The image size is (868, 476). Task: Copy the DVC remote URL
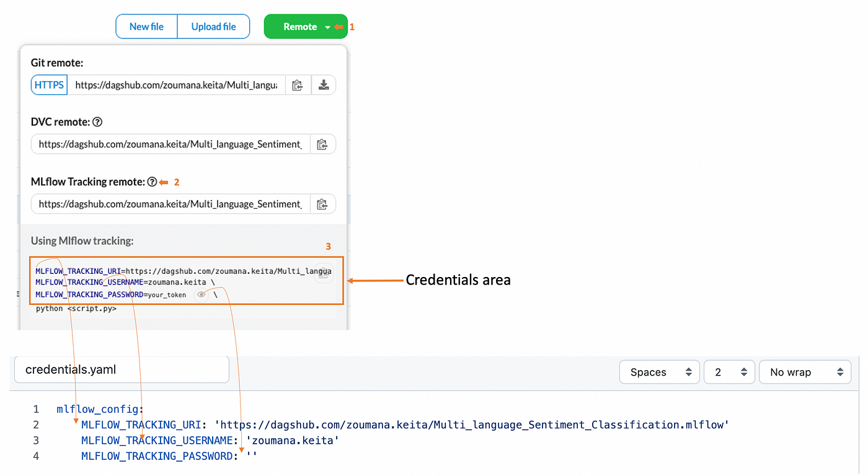click(x=322, y=144)
